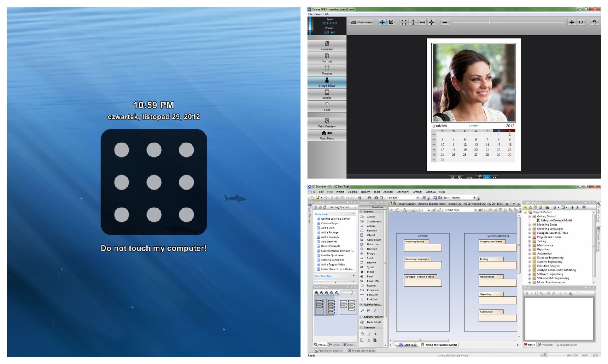Expand the User Interface section in Learning Center
This screenshot has height=364, width=608.
(x=354, y=276)
